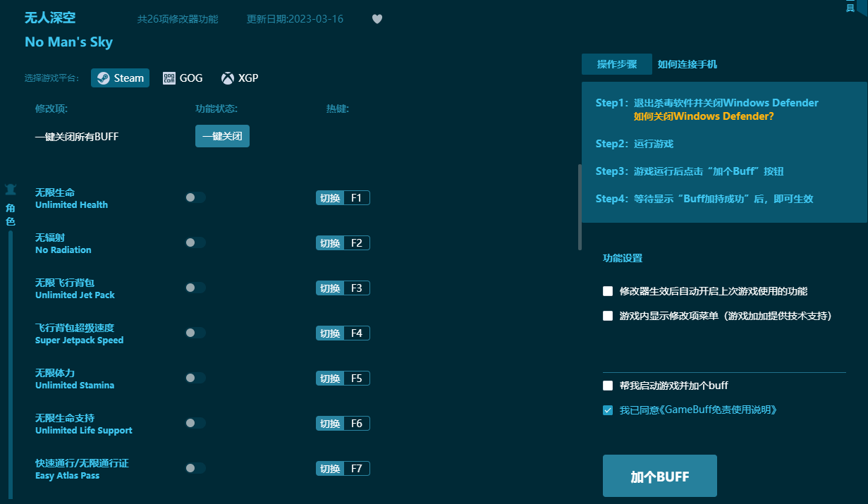Click the 加个BUFF button
868x504 pixels.
pos(660,476)
